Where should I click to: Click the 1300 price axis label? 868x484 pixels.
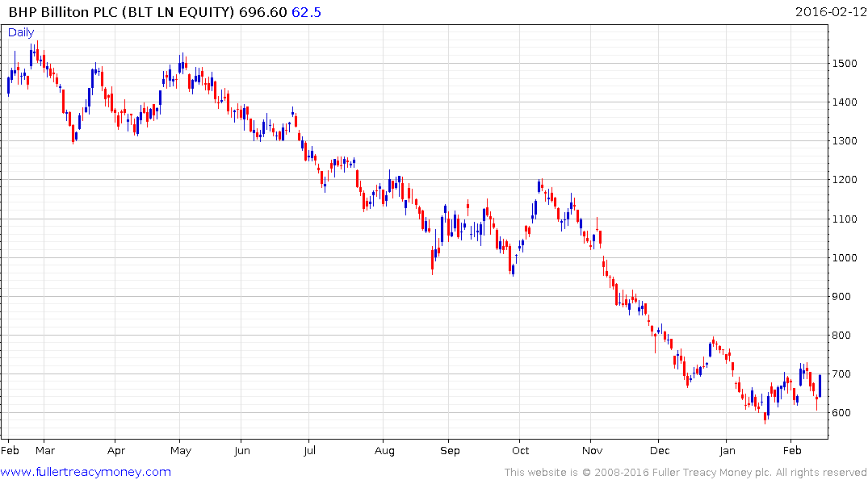[x=845, y=141]
